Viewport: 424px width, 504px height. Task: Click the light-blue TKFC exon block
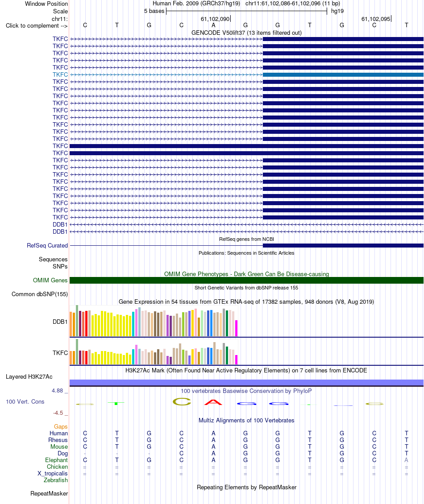[343, 74]
